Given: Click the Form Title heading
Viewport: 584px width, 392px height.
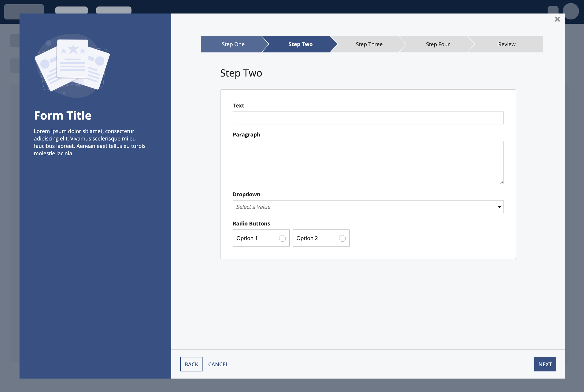Looking at the screenshot, I should click(63, 116).
